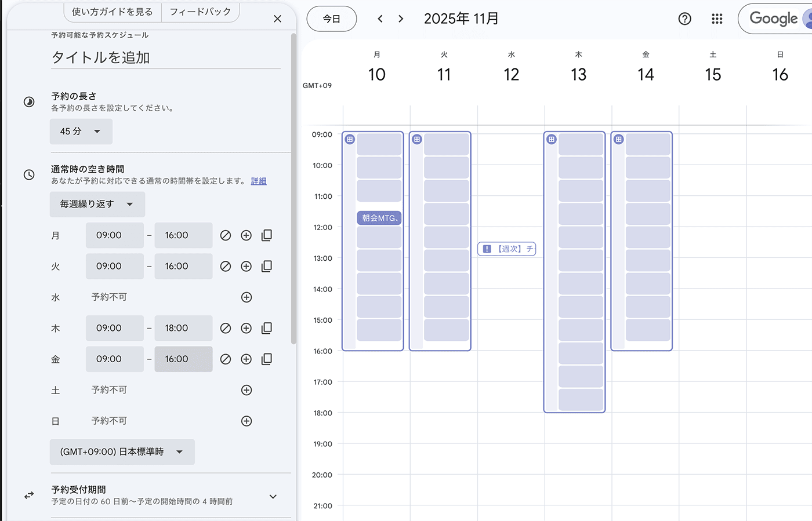The width and height of the screenshot is (812, 521).
Task: Open the フィードバック tab
Action: click(x=200, y=12)
